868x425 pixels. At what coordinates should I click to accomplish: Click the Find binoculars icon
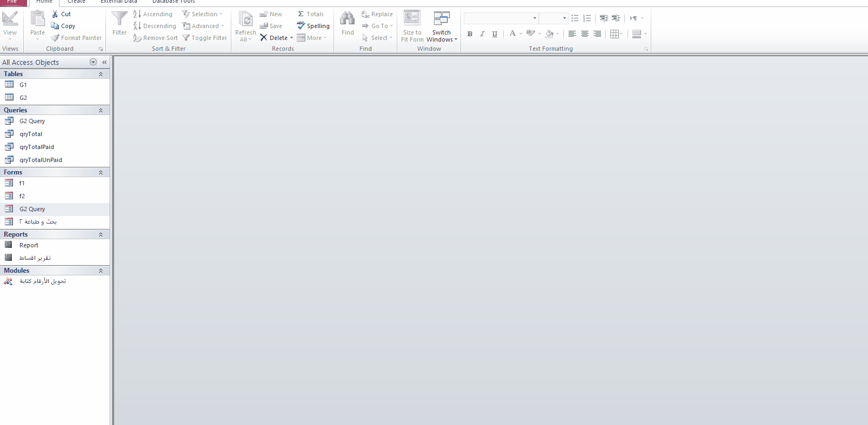tap(348, 19)
